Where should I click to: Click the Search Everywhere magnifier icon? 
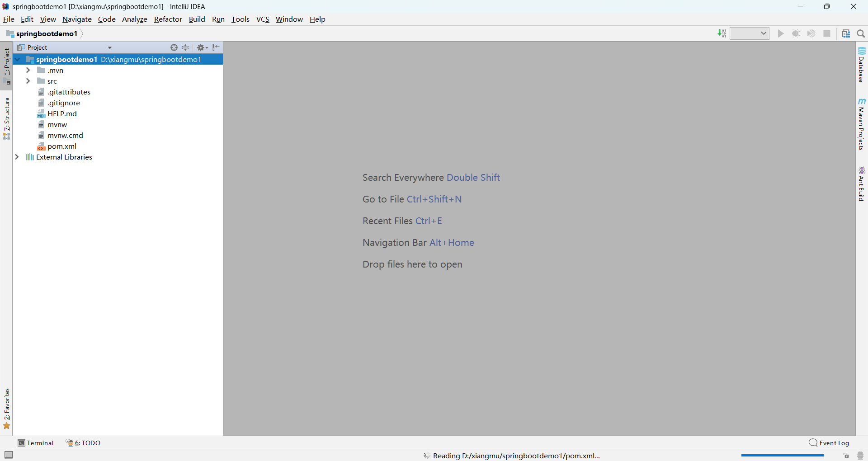(x=861, y=33)
